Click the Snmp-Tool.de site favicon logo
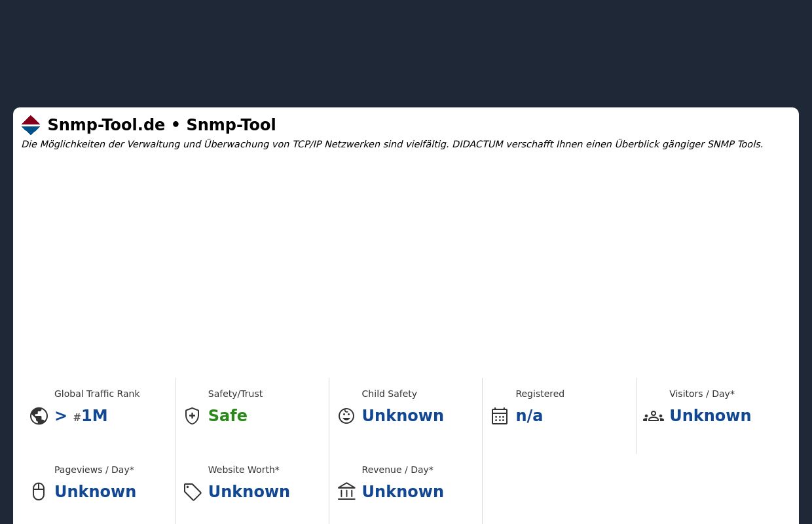812x524 pixels. (31, 125)
